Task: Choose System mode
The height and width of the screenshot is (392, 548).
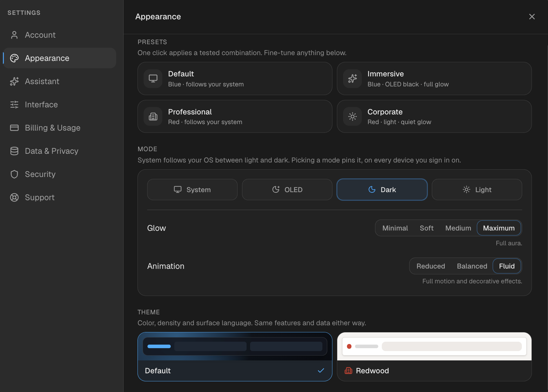Action: coord(192,190)
